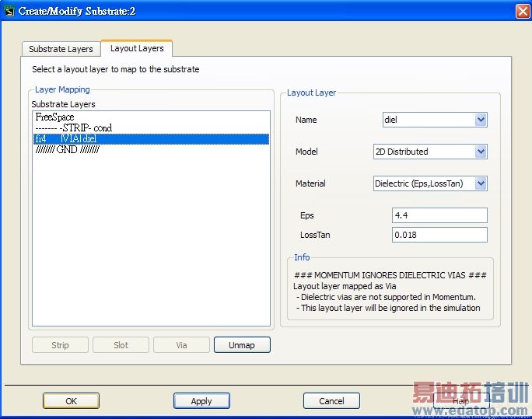Image resolution: width=532 pixels, height=419 pixels.
Task: Select the FreeSpace substrate layer
Action: click(151, 117)
